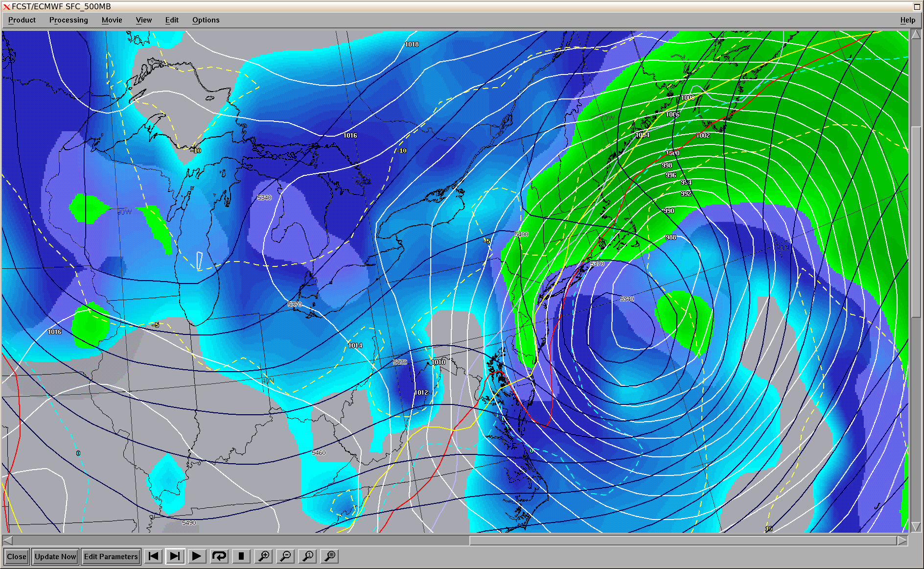Zoom in with the plus magnifier
924x569 pixels.
(x=264, y=556)
